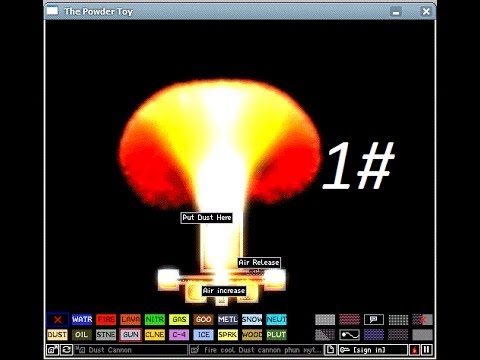Open a saved simulation
The image size is (480, 360).
coord(53,350)
